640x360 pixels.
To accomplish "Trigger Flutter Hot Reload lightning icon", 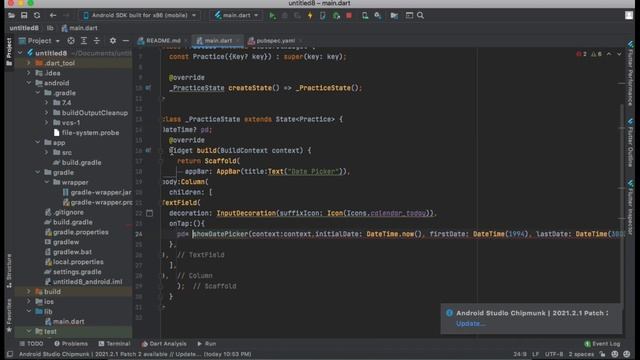I will [x=310, y=16].
